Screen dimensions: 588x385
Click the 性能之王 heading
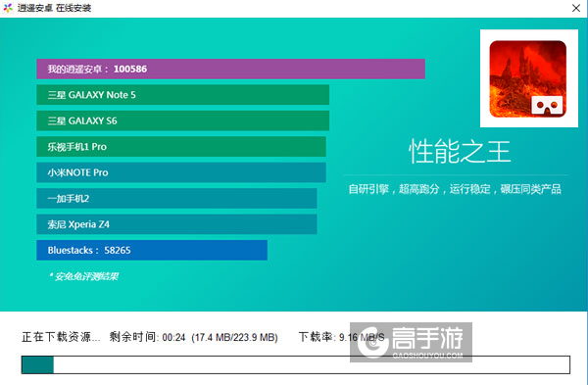(x=460, y=152)
